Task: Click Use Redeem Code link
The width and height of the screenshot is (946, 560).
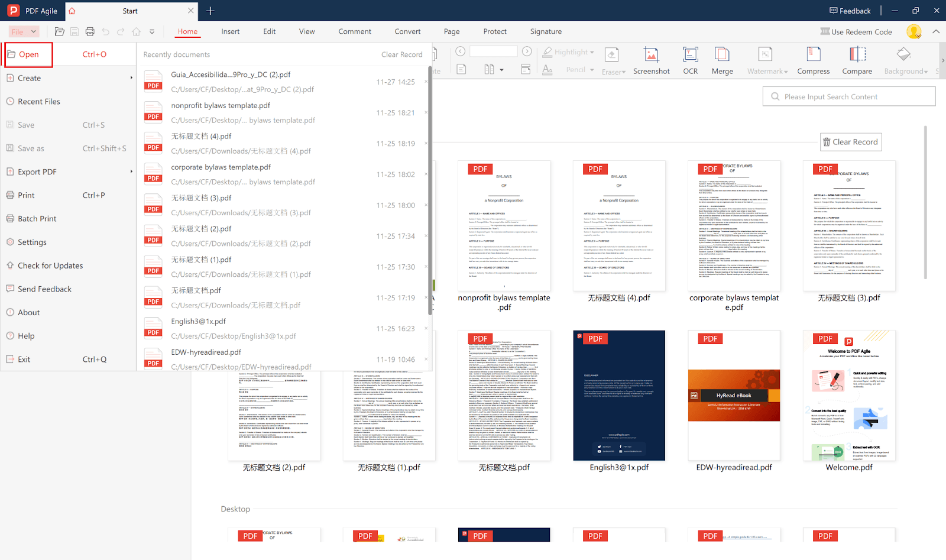Action: (856, 32)
